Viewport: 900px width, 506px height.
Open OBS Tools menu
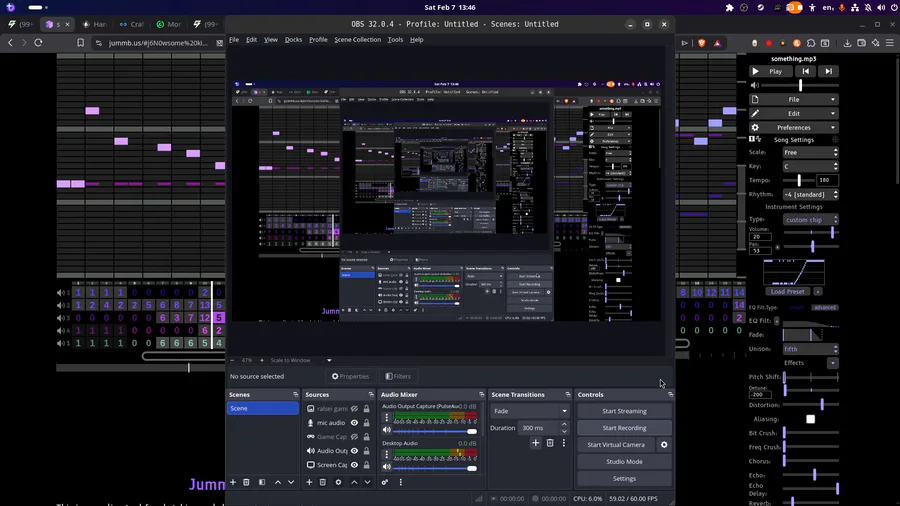tap(395, 40)
